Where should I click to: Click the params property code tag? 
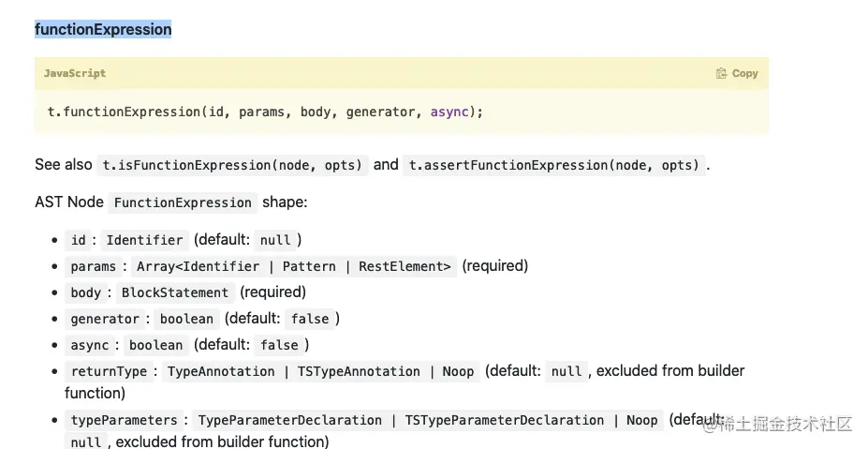click(x=93, y=266)
